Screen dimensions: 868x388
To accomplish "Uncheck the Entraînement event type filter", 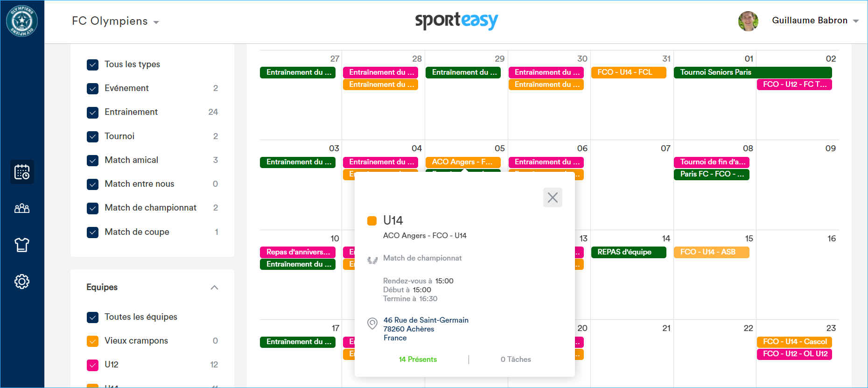I will (92, 113).
